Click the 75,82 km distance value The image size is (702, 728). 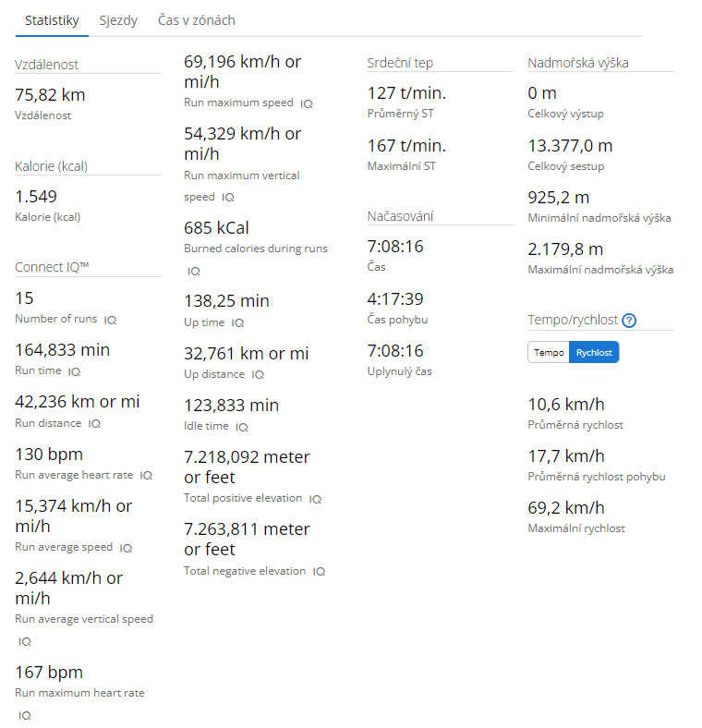51,95
